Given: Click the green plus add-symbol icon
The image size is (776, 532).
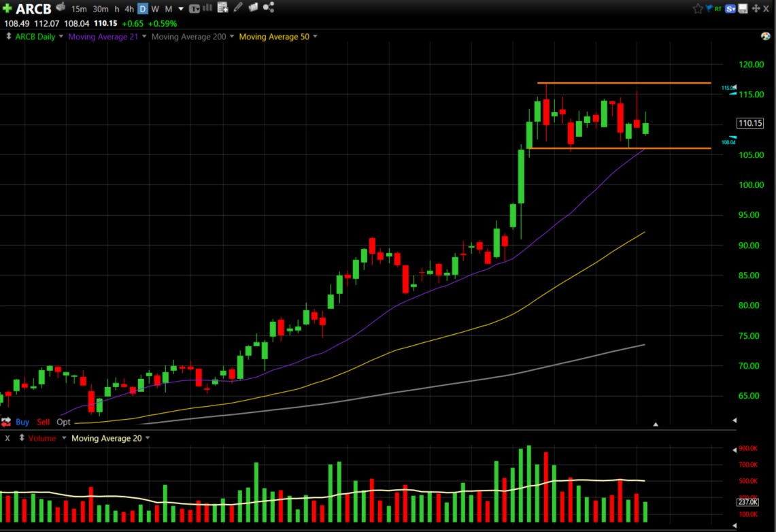Looking at the screenshot, I should tap(7, 8).
